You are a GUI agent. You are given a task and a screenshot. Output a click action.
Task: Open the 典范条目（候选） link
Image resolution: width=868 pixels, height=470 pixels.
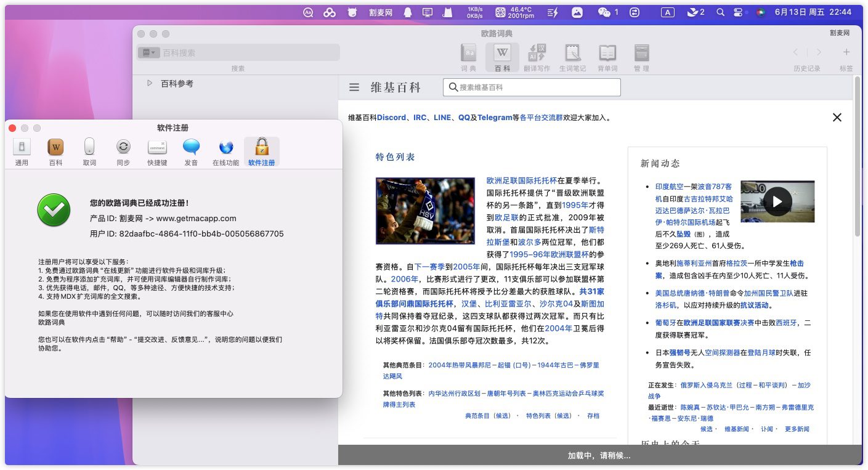488,416
